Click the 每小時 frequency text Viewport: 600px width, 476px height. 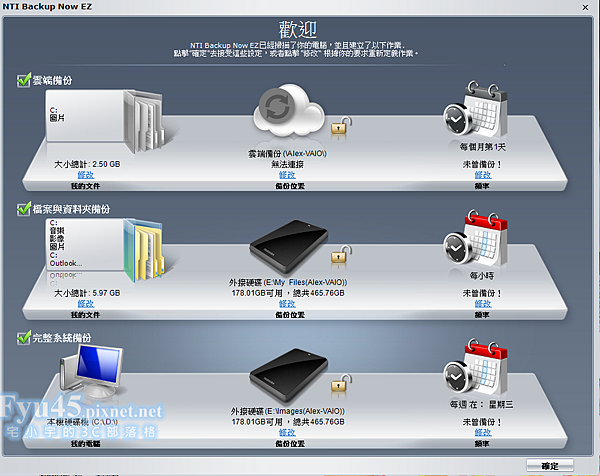(x=482, y=275)
